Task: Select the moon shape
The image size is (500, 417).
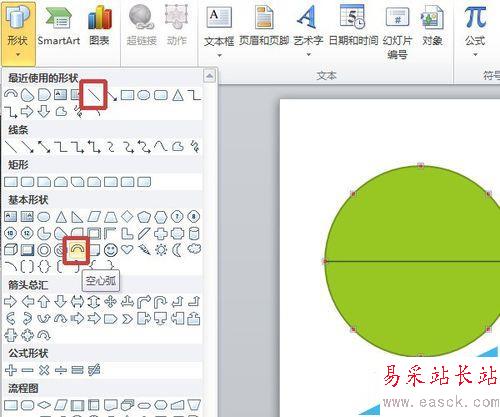Action: [177, 250]
